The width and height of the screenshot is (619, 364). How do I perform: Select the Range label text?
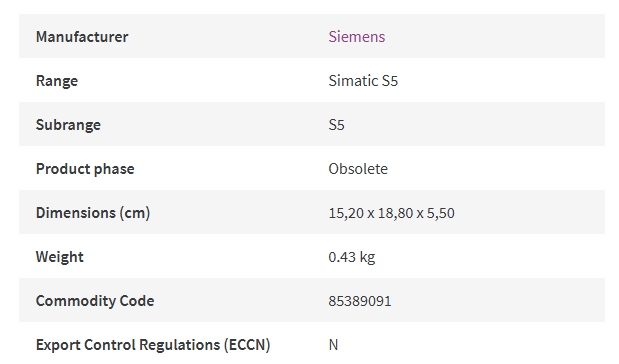[x=57, y=81]
